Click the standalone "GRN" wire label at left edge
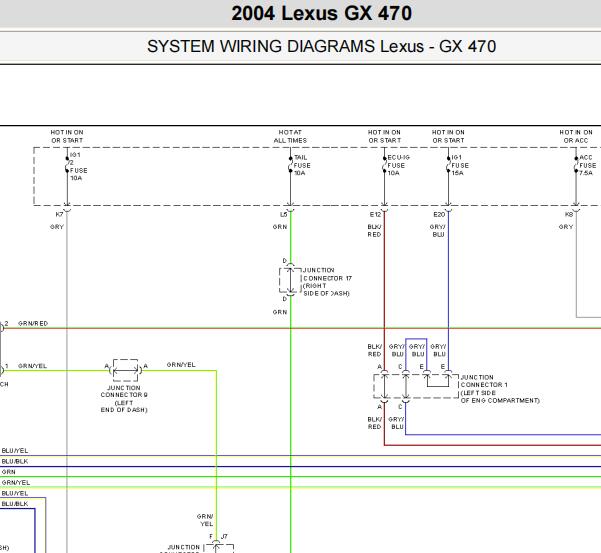Screen dimensions: 601x553 (x=8, y=472)
